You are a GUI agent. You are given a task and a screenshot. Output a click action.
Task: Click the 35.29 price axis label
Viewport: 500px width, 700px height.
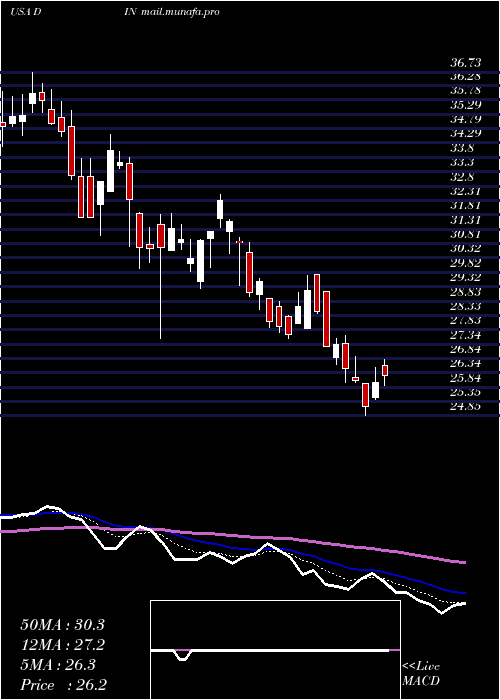(x=465, y=105)
